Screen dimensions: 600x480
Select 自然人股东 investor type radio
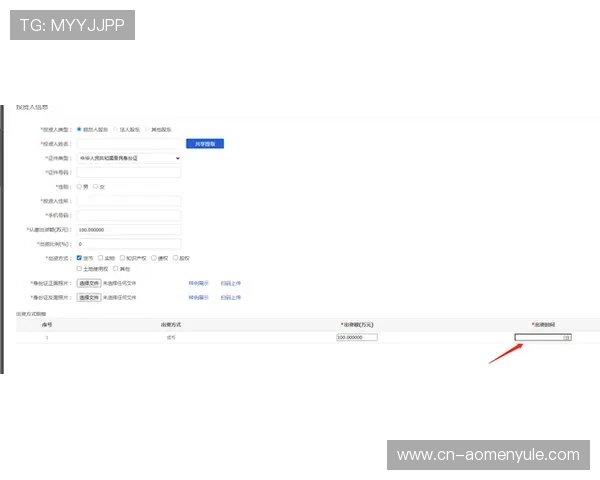pos(79,129)
